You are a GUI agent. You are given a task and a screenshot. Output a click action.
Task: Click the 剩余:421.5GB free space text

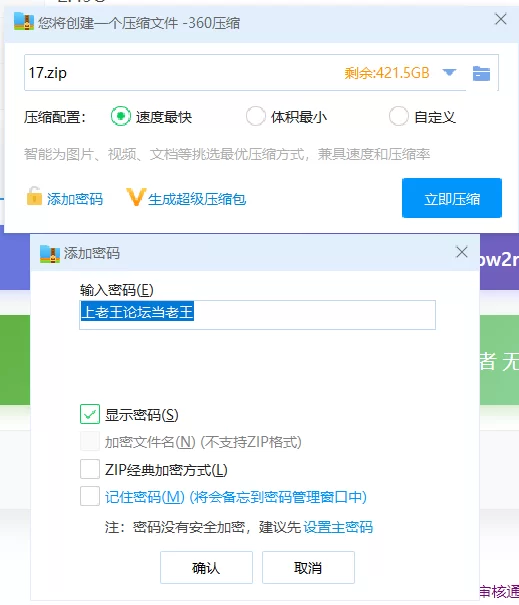pos(387,73)
